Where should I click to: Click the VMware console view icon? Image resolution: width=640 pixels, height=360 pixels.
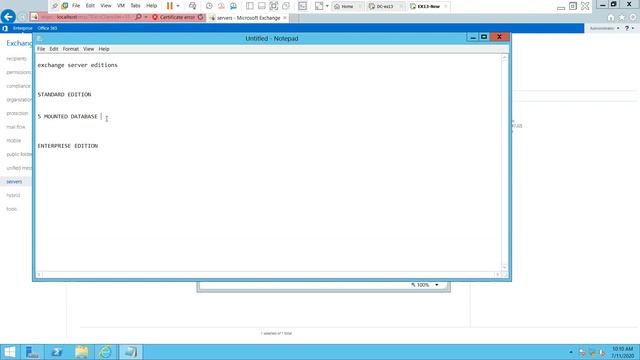point(302,6)
